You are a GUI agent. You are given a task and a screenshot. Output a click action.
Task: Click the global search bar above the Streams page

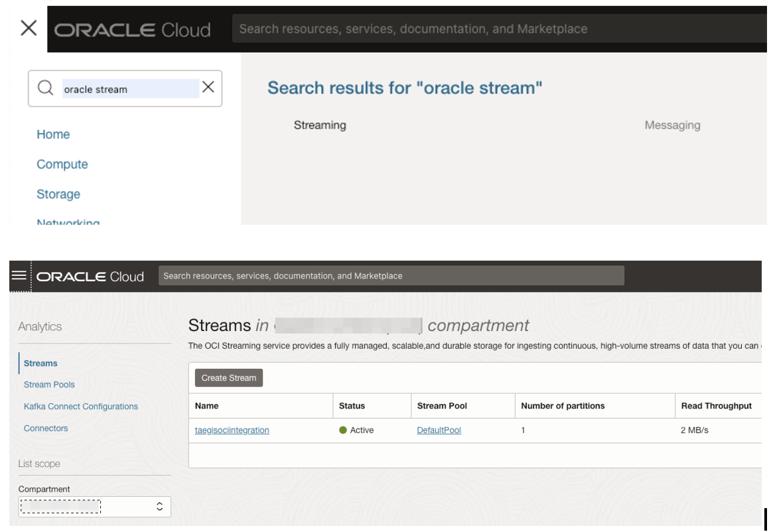pyautogui.click(x=391, y=276)
